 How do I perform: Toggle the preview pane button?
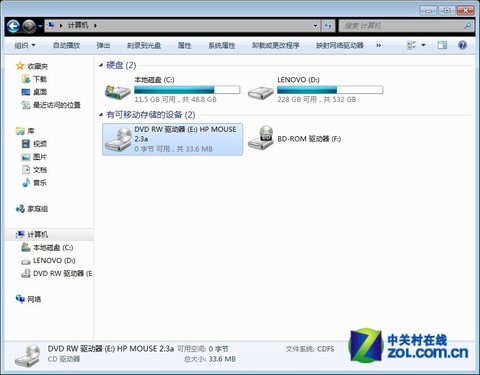(x=442, y=45)
